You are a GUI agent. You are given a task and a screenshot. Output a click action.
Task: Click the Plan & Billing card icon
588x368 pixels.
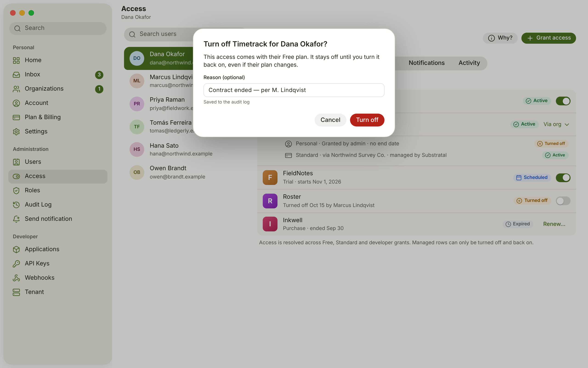pos(16,117)
